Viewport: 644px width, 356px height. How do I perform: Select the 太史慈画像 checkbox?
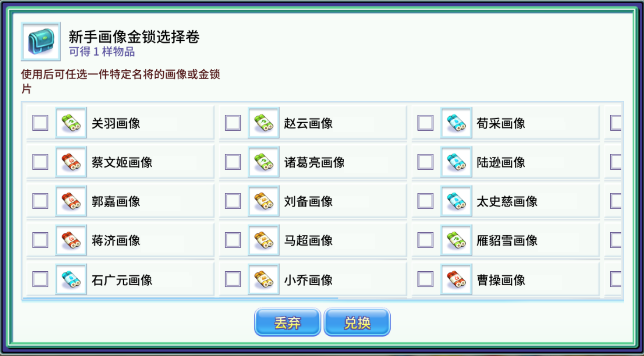pyautogui.click(x=425, y=201)
